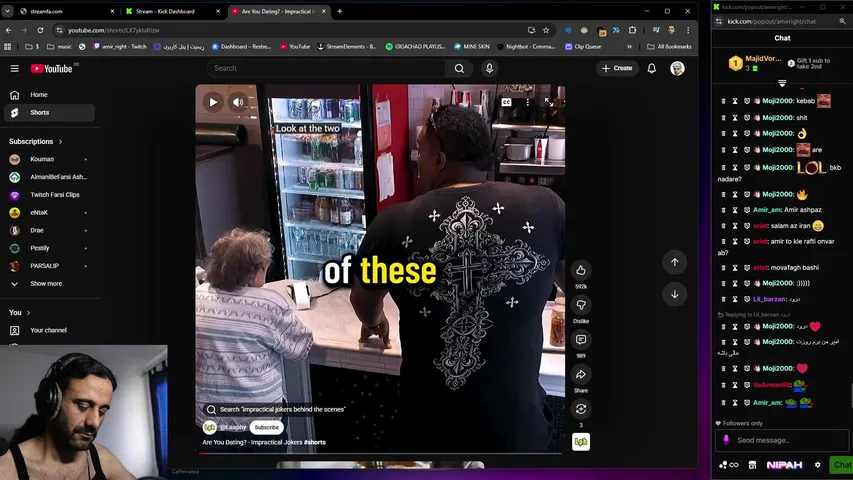The image size is (853, 480).
Task: Subscribe to the Short's channel
Action: coord(267,428)
